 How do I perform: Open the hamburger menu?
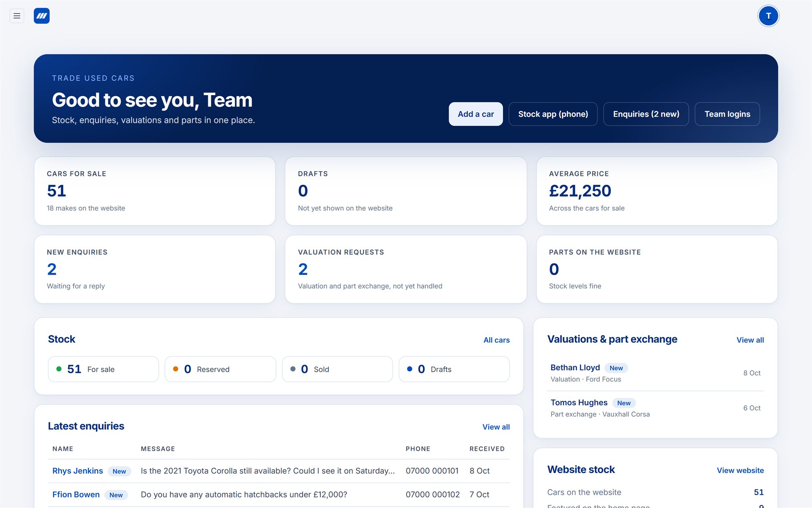(17, 16)
